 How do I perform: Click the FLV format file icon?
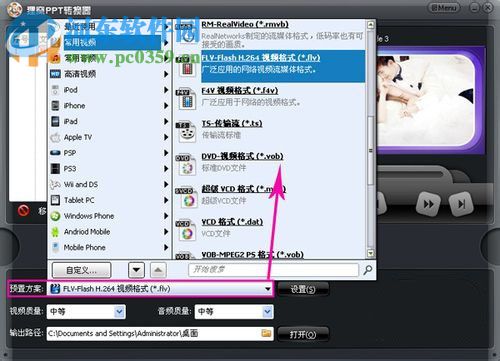point(187,67)
